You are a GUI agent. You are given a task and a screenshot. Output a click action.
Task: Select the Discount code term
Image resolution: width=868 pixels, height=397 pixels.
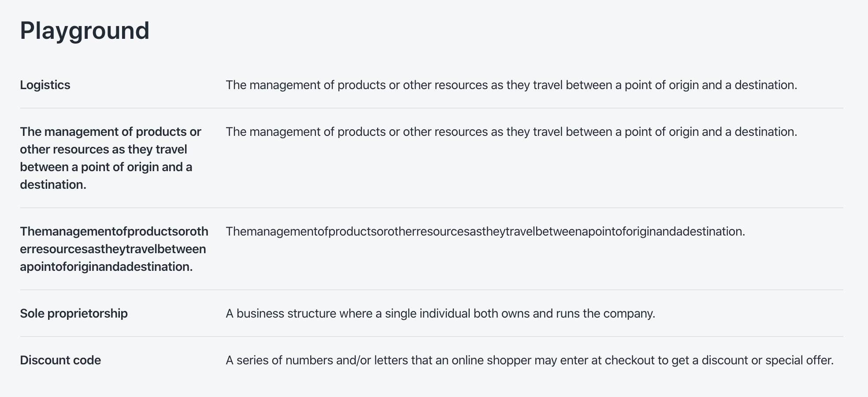[x=60, y=360]
